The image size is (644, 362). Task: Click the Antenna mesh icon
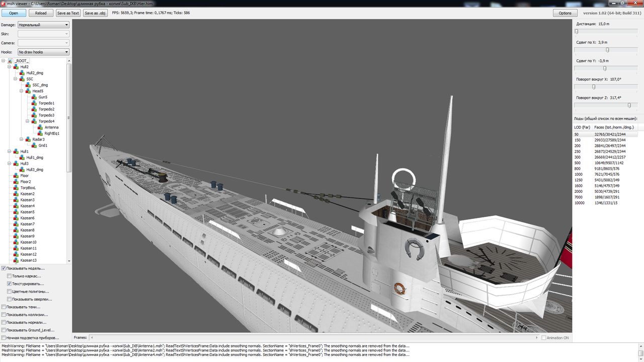pos(40,127)
